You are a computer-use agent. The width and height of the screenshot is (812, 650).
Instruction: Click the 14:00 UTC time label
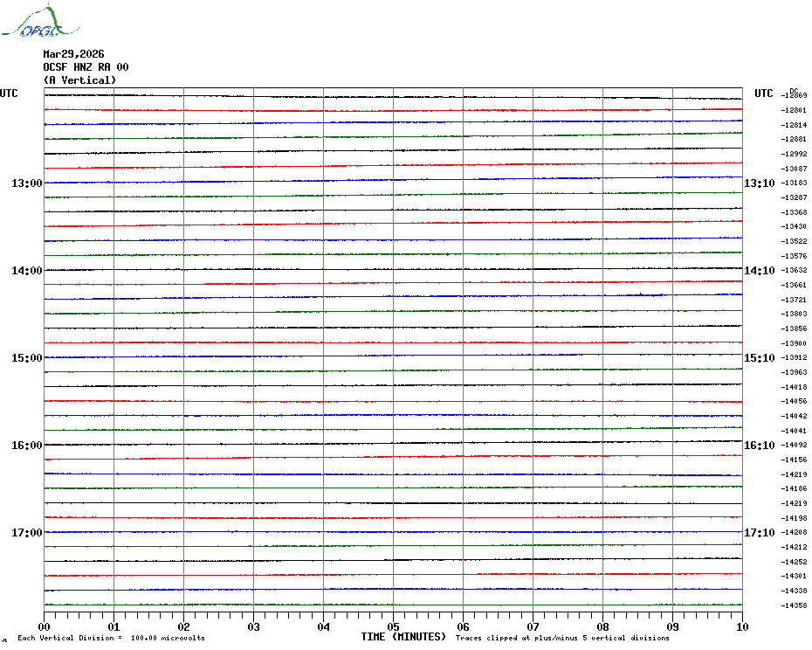[x=27, y=271]
